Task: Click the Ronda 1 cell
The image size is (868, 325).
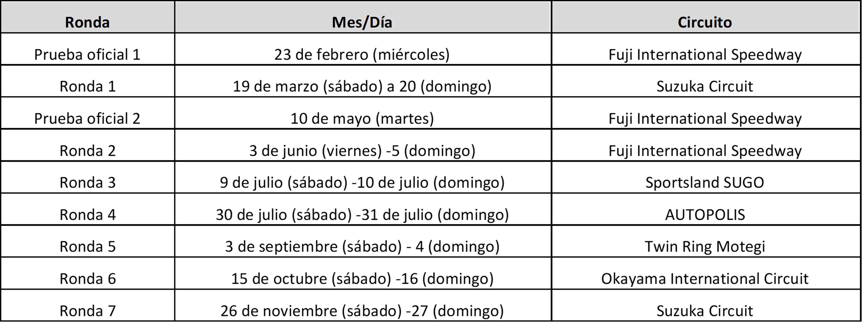Action: point(87,86)
